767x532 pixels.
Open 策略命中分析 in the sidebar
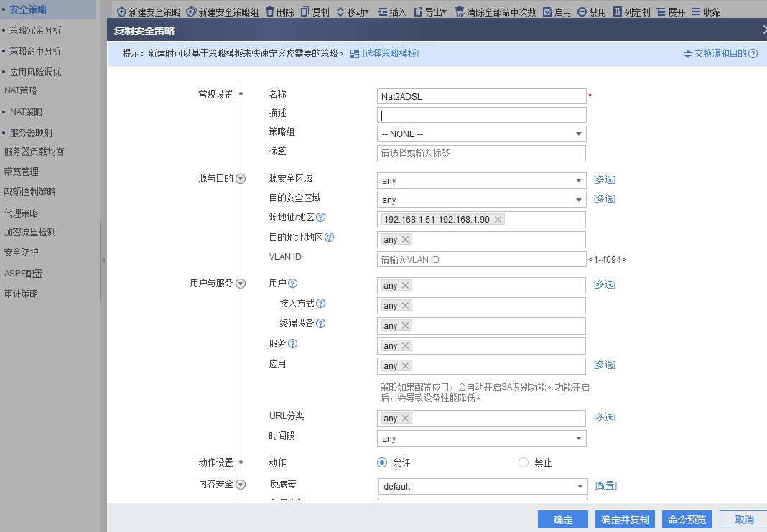point(35,51)
